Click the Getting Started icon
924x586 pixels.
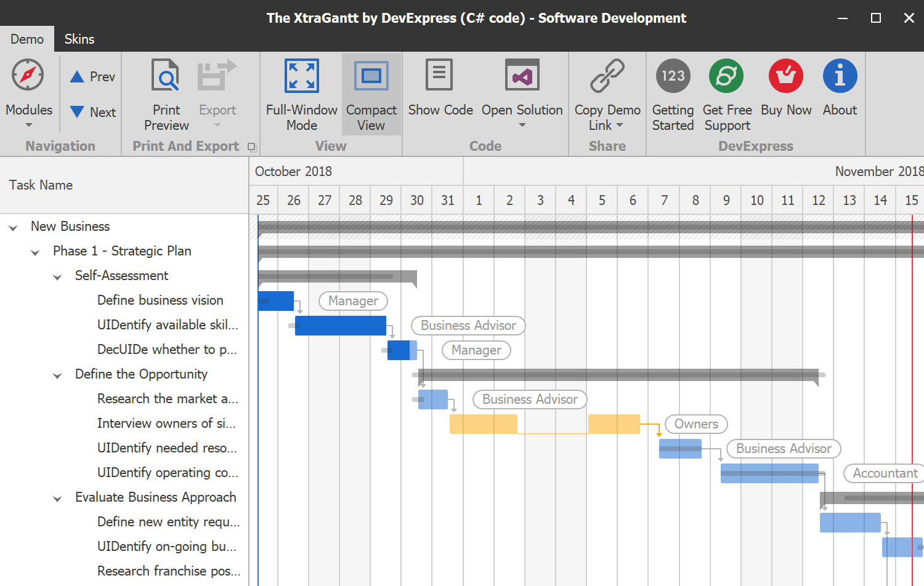click(673, 76)
